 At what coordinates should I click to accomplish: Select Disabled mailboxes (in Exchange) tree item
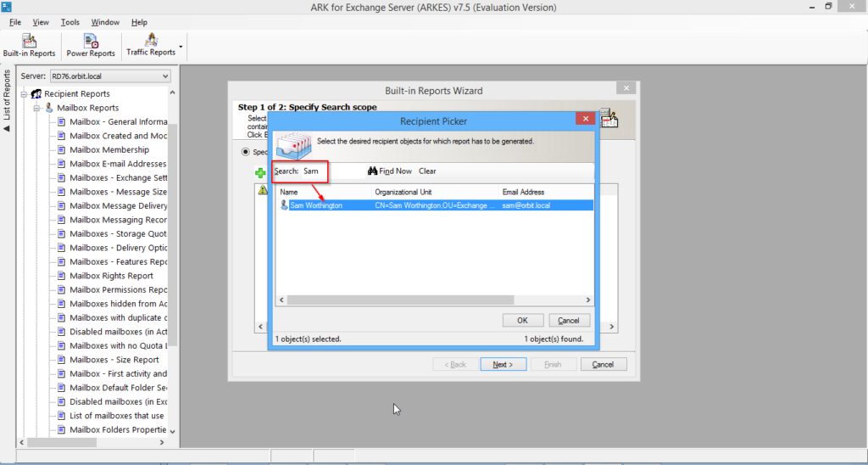(x=118, y=402)
